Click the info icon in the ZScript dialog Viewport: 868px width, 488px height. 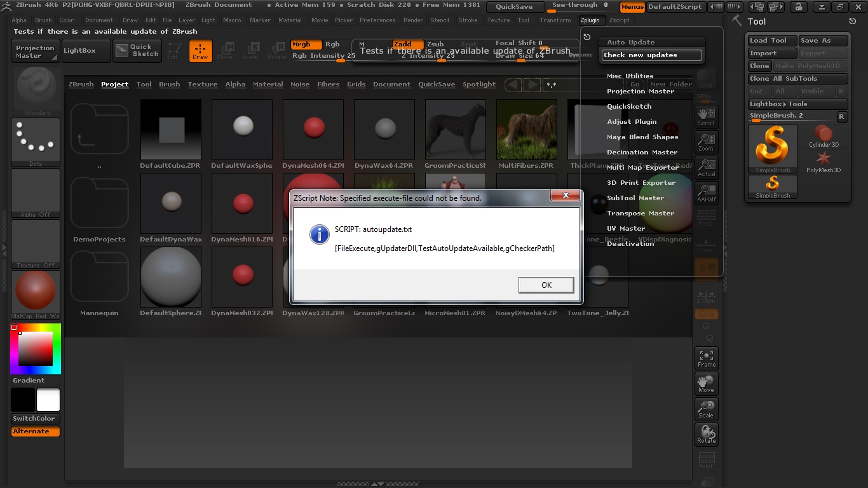319,234
